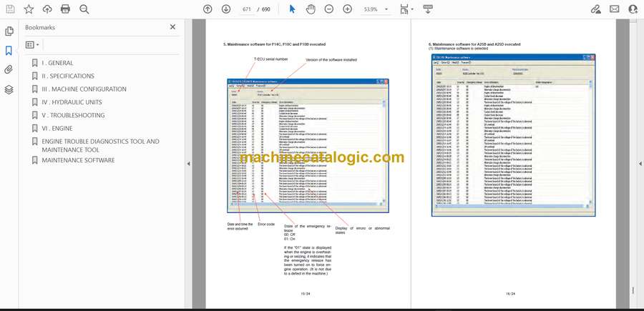The image size is (644, 311).
Task: Click the save file icon
Action: point(10,9)
